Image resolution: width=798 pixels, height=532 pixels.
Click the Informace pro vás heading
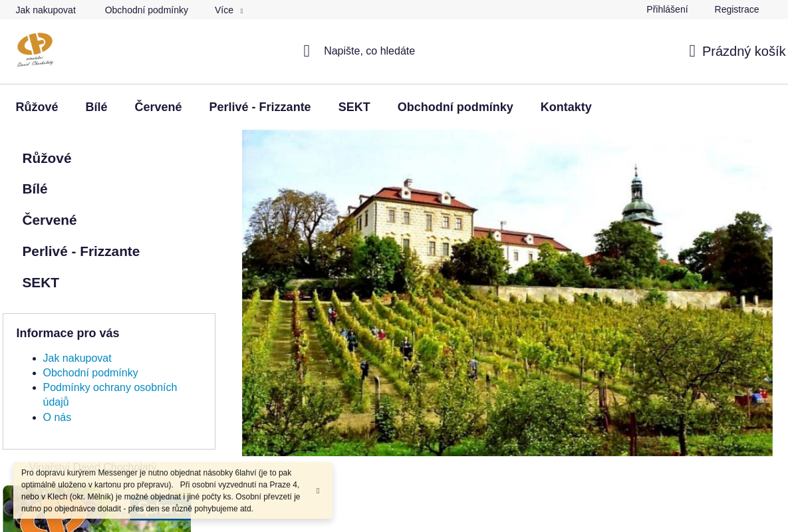tap(68, 333)
